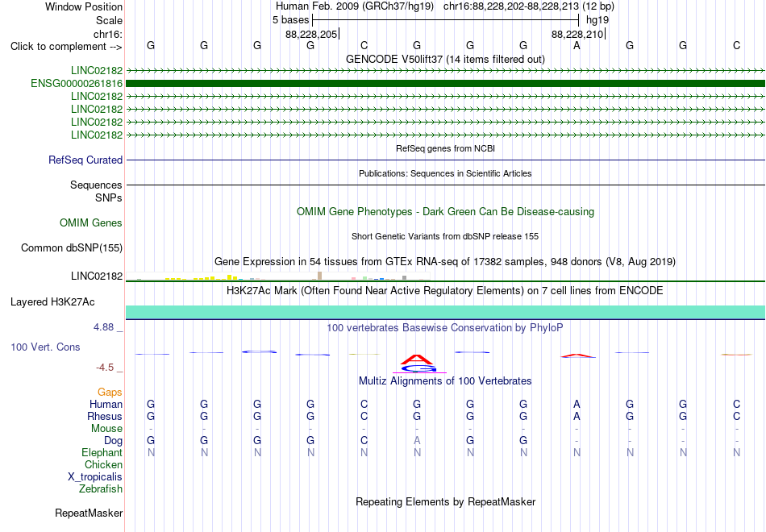Click the -4.5 PhyloP lower scale value

click(105, 368)
